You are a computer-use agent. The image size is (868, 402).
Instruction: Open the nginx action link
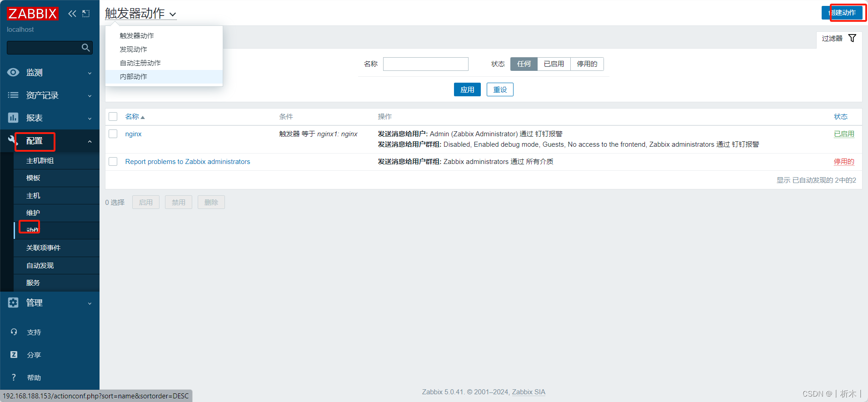(134, 134)
